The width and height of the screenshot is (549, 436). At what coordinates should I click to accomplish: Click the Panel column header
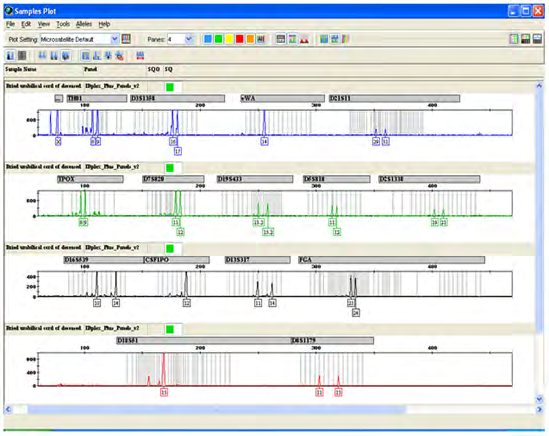pyautogui.click(x=90, y=69)
